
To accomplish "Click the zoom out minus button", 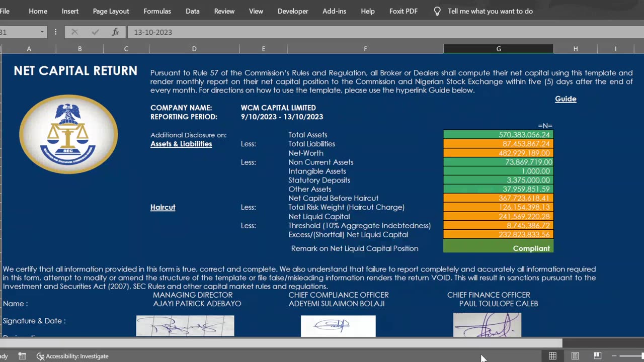I will point(614,356).
